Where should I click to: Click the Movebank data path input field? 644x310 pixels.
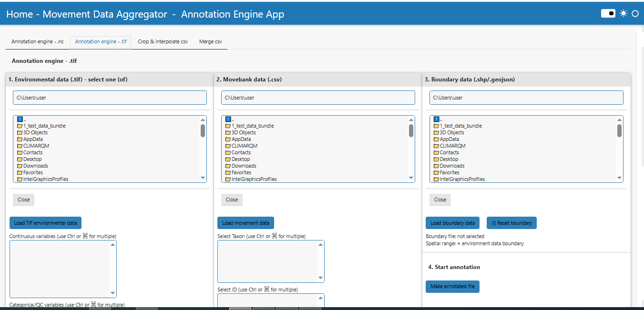click(x=318, y=98)
